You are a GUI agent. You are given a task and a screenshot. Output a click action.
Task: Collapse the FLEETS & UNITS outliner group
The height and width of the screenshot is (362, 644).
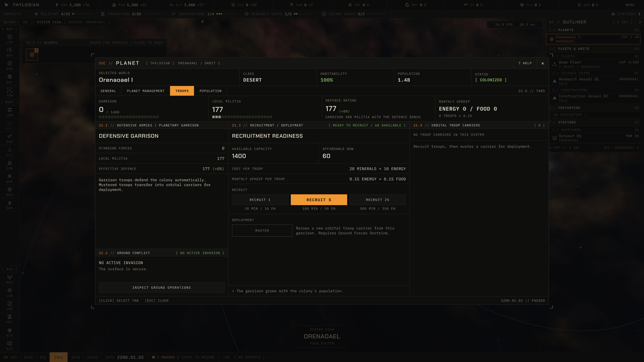pyautogui.click(x=552, y=49)
